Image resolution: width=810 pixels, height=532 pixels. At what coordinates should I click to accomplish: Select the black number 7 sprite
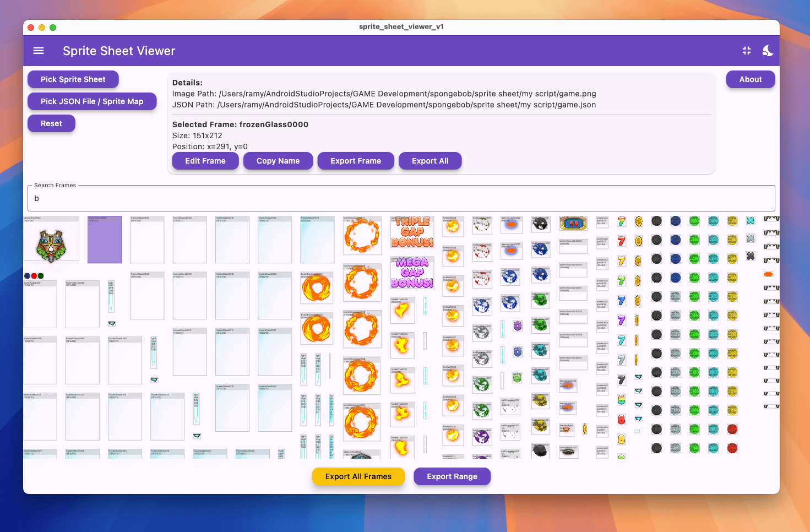(621, 380)
